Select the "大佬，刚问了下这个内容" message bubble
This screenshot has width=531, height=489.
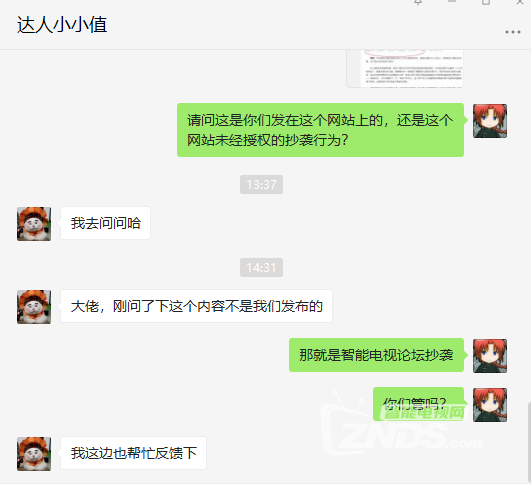tap(196, 306)
